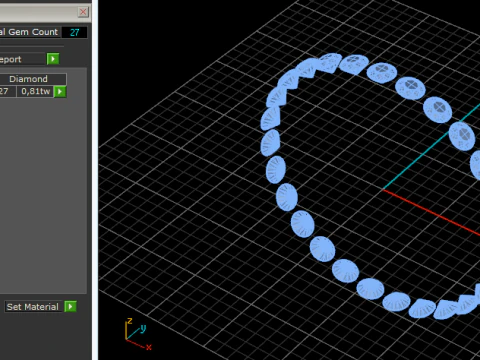Click the red X axis line
Viewport: 480px width, 360px height.
[x=431, y=212]
